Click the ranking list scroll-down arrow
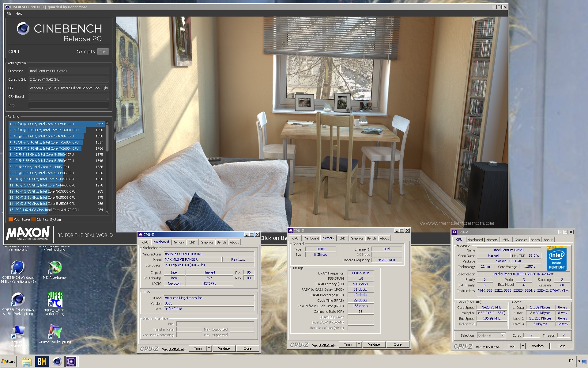The width and height of the screenshot is (588, 368). (107, 212)
